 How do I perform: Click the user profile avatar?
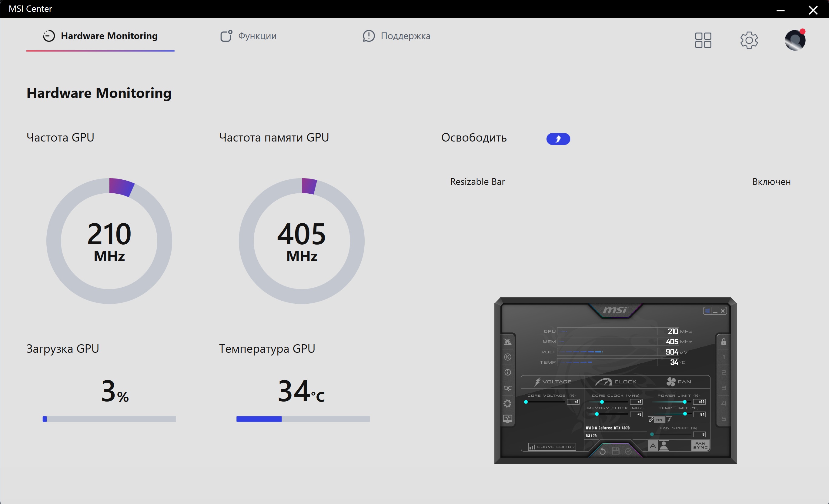point(795,40)
